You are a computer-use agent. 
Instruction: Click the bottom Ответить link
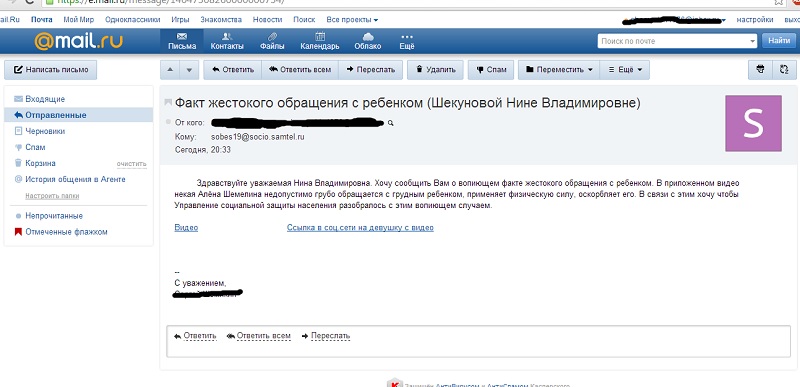[199, 336]
